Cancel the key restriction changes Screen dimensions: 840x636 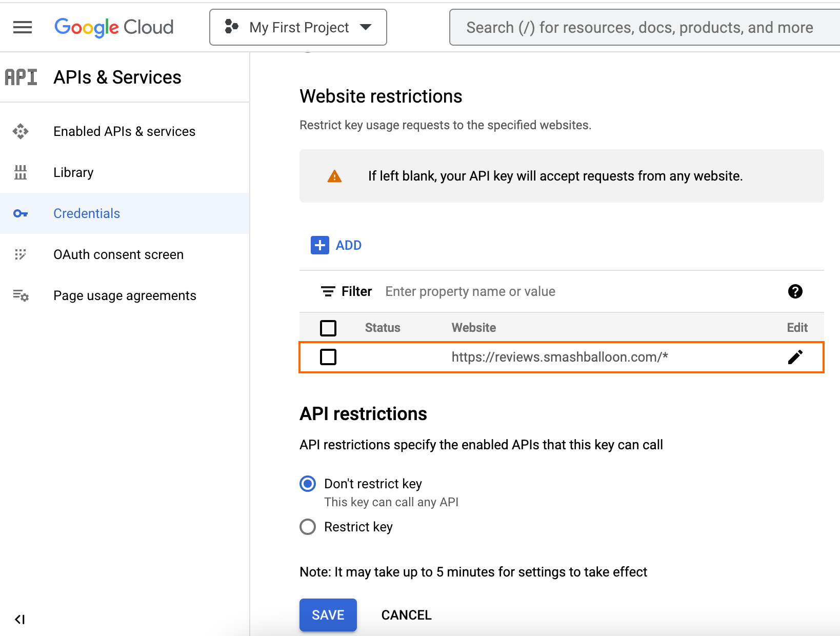[x=406, y=614]
